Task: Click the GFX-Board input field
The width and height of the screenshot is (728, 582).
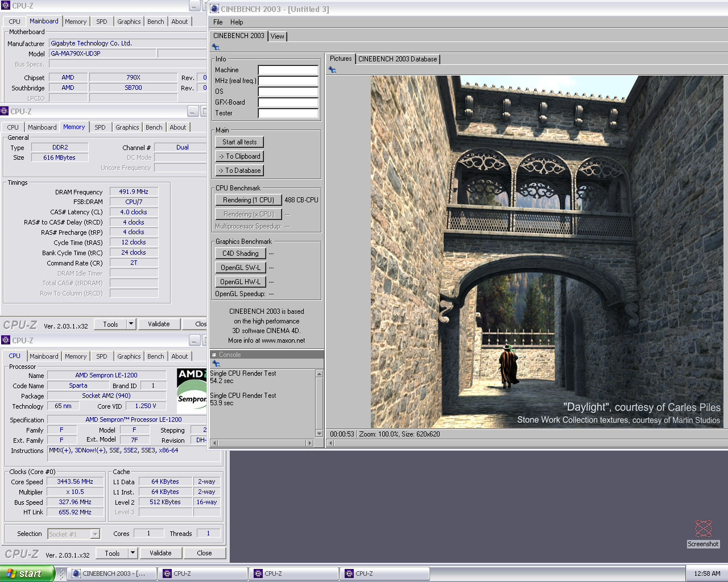Action: coord(288,102)
